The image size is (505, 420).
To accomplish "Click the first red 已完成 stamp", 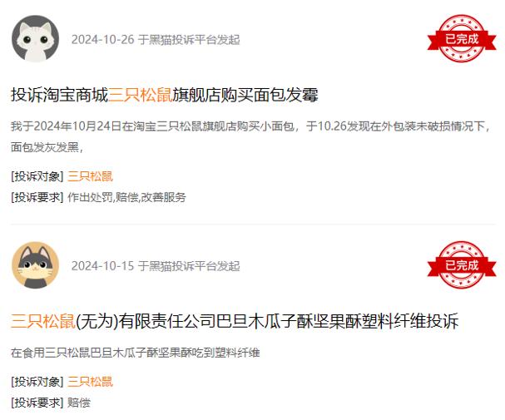I will (x=462, y=38).
